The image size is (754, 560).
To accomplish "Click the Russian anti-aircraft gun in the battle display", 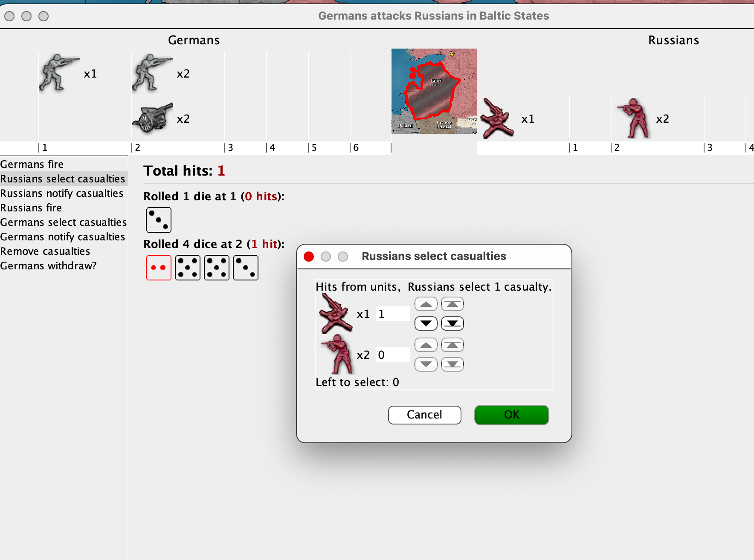I will coord(497,118).
